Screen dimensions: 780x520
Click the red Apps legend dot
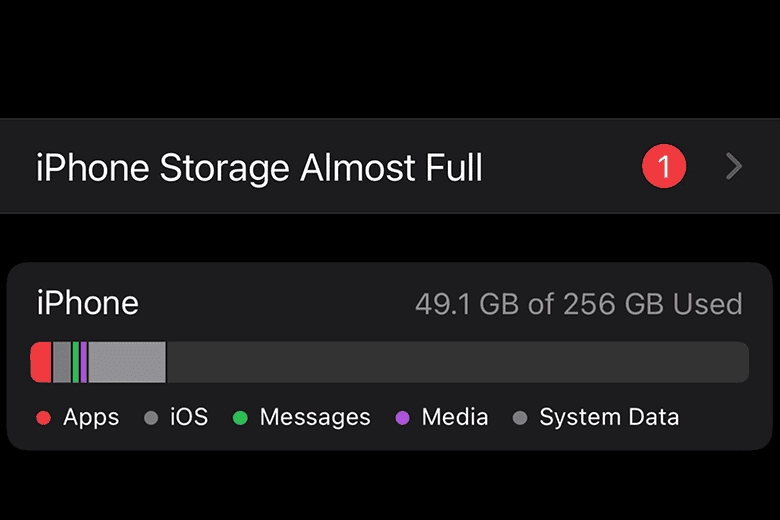click(x=43, y=418)
